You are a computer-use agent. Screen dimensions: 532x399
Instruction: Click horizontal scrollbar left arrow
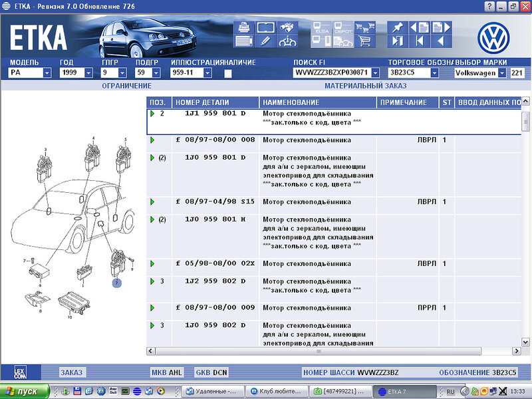pos(151,351)
